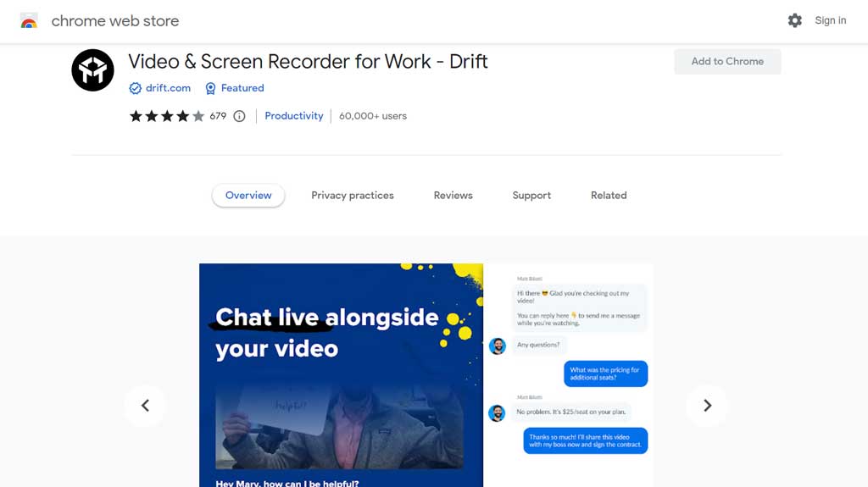The width and height of the screenshot is (868, 487).
Task: Click the verified badge beside drift.com
Action: (x=135, y=88)
